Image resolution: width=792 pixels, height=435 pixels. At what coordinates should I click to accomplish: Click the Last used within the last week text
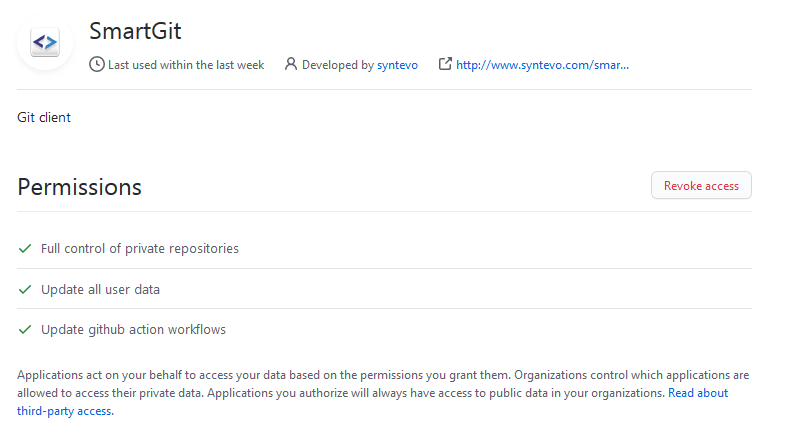click(x=186, y=65)
